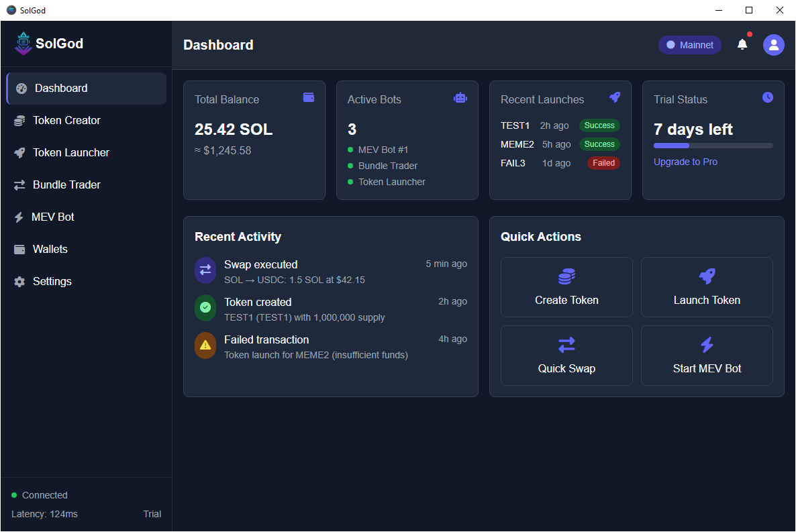Screen dimensions: 796x532
Task: Click the Upgrade to Pro link
Action: (685, 161)
